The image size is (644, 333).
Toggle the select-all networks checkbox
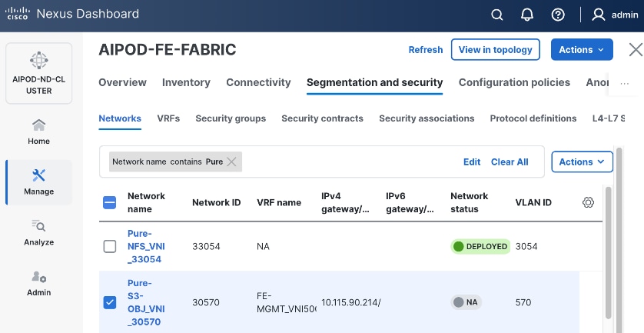pyautogui.click(x=110, y=202)
